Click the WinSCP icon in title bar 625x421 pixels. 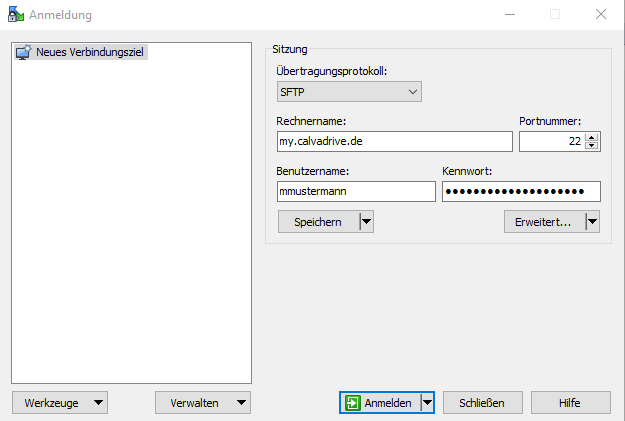tap(16, 14)
